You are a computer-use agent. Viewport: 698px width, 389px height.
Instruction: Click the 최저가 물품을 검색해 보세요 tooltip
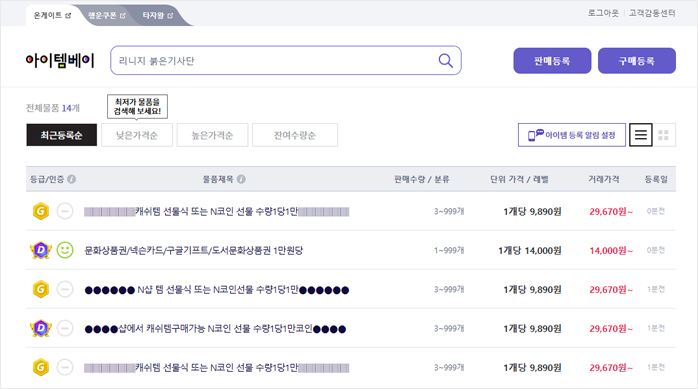pyautogui.click(x=137, y=106)
